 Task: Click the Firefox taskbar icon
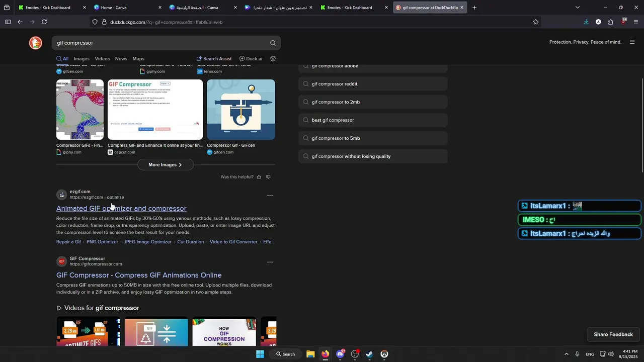pos(325,354)
